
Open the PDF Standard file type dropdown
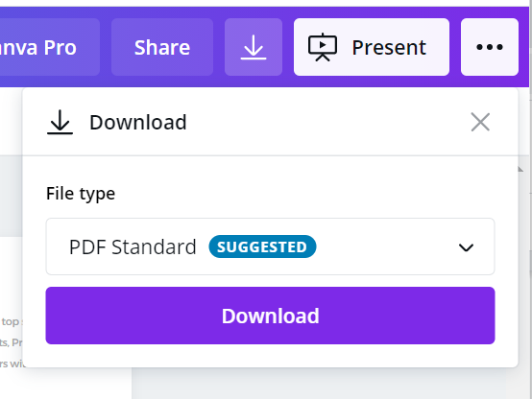[x=270, y=246]
